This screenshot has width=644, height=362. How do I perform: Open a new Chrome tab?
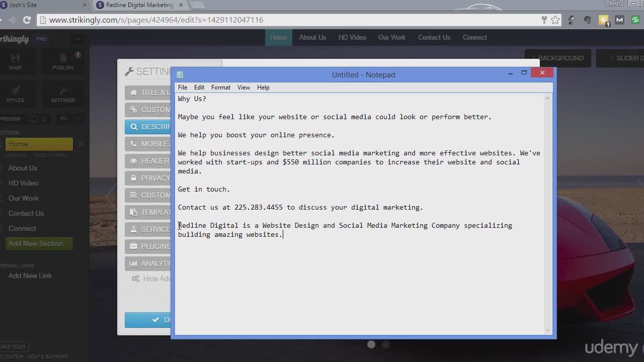[198, 5]
